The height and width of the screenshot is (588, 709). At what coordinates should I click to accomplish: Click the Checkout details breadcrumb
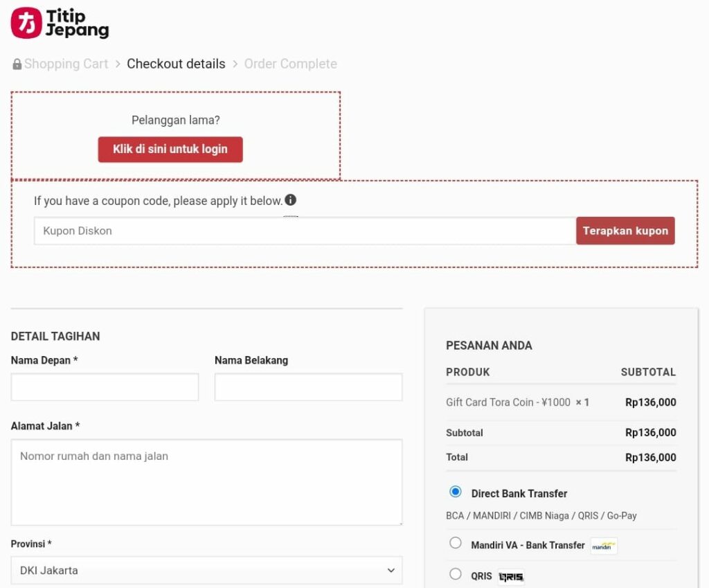click(176, 64)
